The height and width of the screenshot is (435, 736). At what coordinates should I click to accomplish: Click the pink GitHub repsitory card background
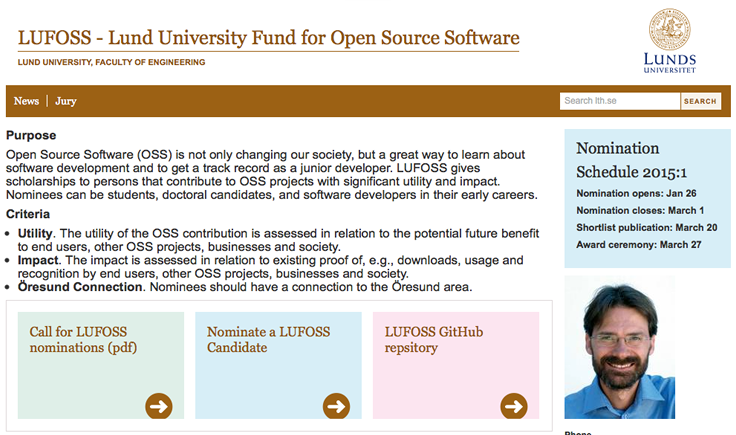coord(456,375)
